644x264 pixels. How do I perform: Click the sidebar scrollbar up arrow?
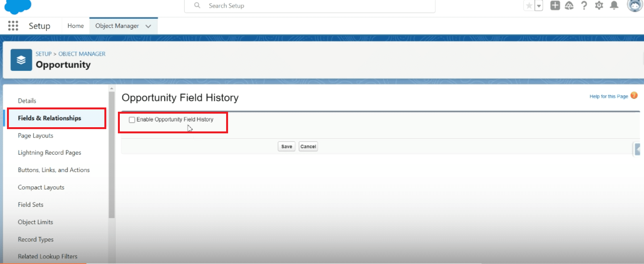point(112,89)
